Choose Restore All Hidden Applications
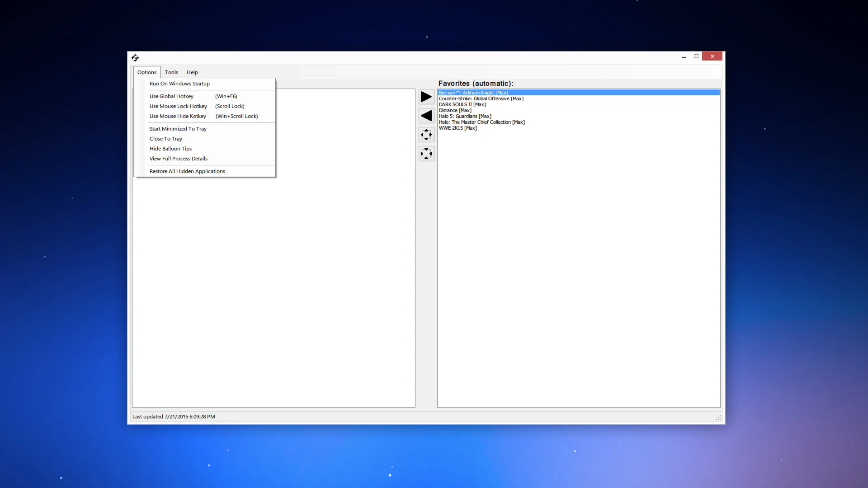 point(187,171)
